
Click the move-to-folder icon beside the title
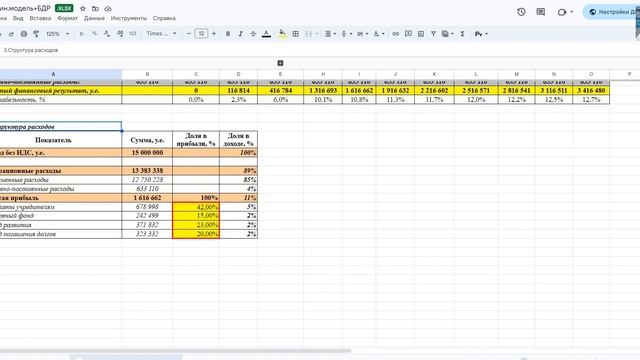click(95, 9)
